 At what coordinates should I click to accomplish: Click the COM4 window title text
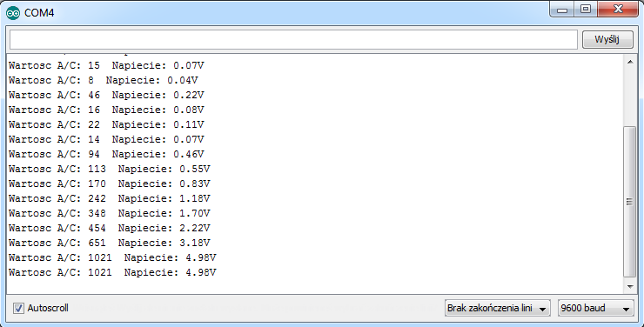(x=39, y=13)
